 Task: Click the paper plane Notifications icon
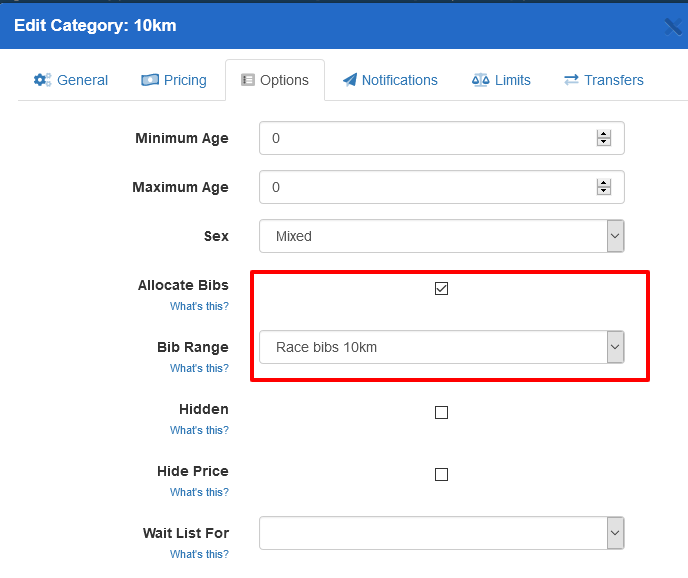click(349, 80)
